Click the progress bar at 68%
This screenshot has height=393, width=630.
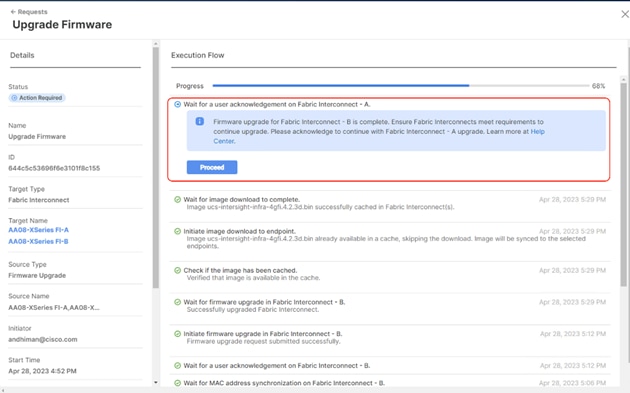[401, 86]
